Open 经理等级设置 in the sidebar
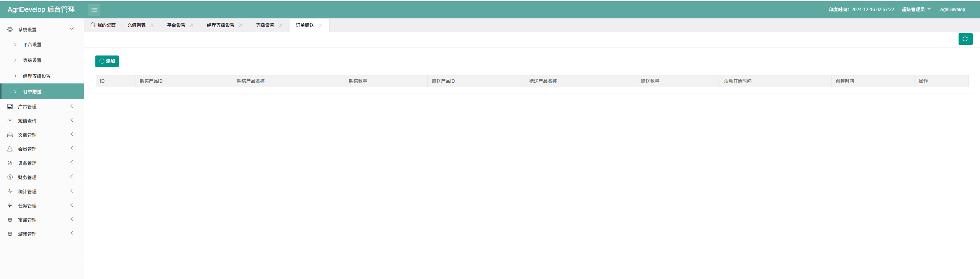Image resolution: width=980 pixels, height=279 pixels. (42, 76)
